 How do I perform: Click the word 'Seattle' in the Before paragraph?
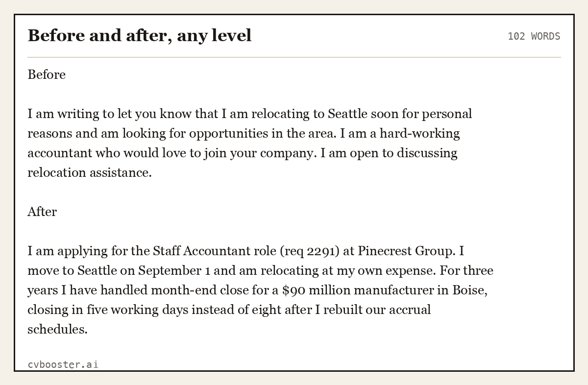tap(347, 114)
